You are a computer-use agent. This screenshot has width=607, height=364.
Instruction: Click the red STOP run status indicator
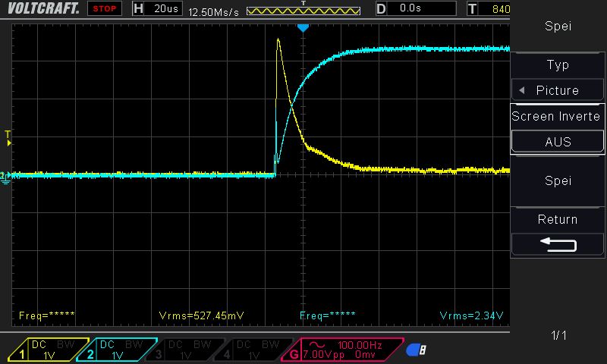coord(105,8)
